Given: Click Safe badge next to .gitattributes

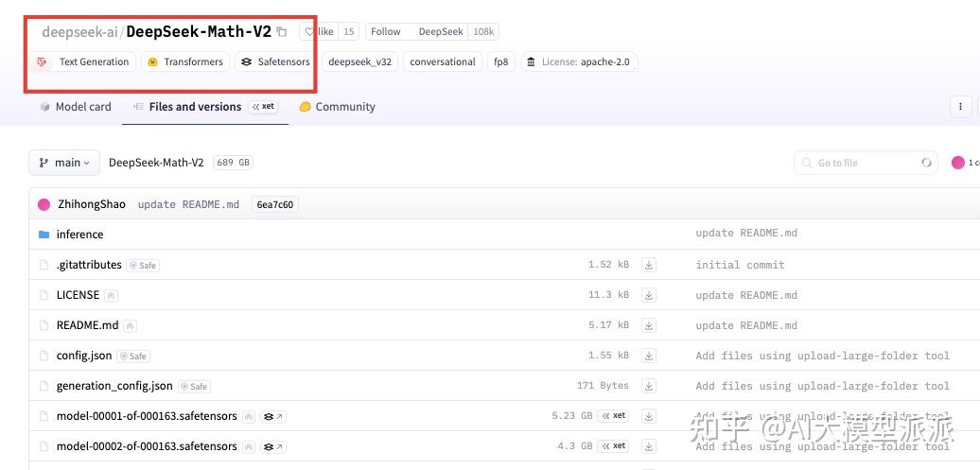Looking at the screenshot, I should (143, 265).
